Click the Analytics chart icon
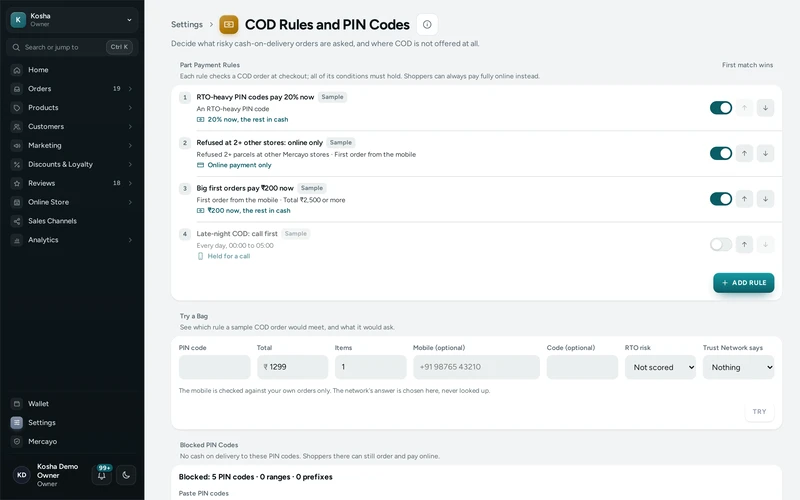800x500 pixels. point(17,240)
